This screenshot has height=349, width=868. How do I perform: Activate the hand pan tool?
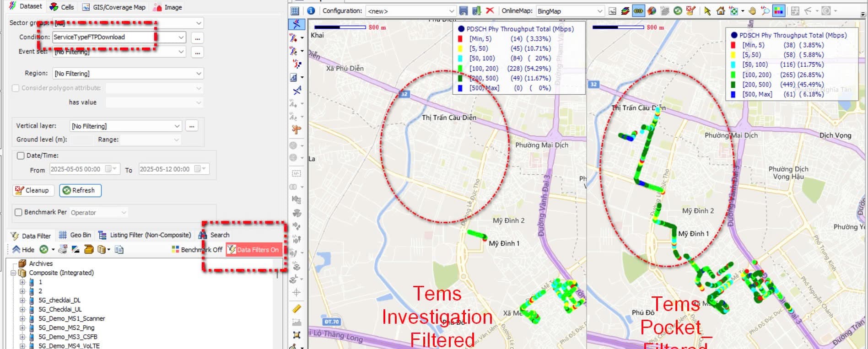752,11
